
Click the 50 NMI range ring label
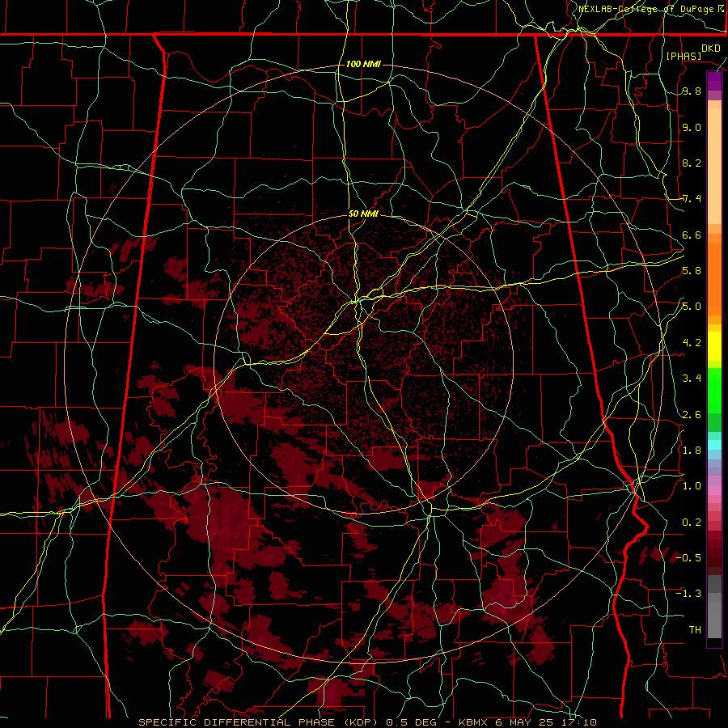coord(363,214)
